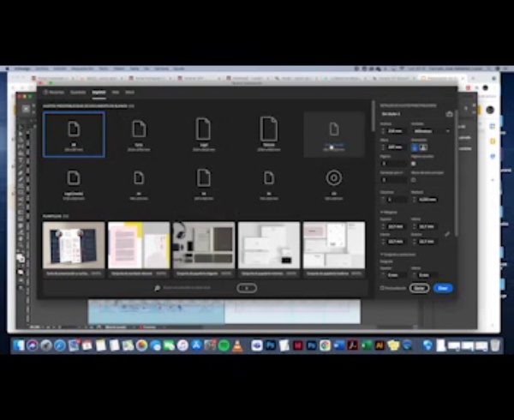Viewport: 514px width, 420px height.
Task: Click the Altura 297 mm field
Action: point(397,147)
